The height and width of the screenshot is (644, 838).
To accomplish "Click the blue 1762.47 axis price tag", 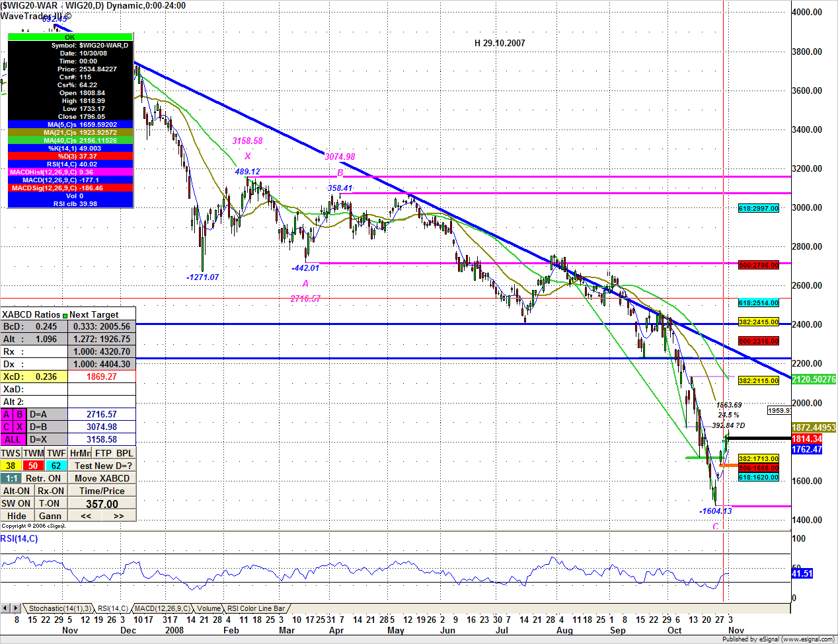I will coord(807,449).
